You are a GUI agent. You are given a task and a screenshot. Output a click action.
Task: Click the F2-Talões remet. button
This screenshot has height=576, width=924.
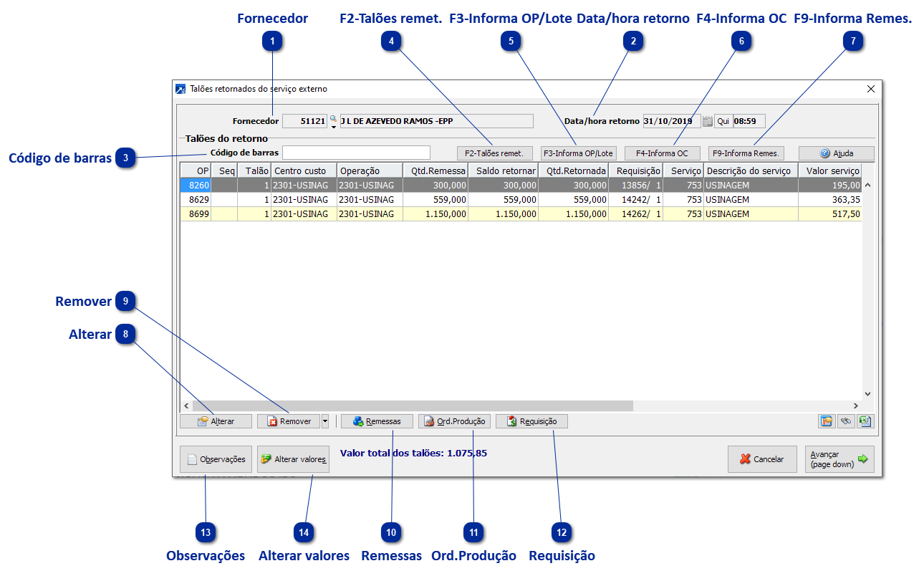tap(495, 153)
